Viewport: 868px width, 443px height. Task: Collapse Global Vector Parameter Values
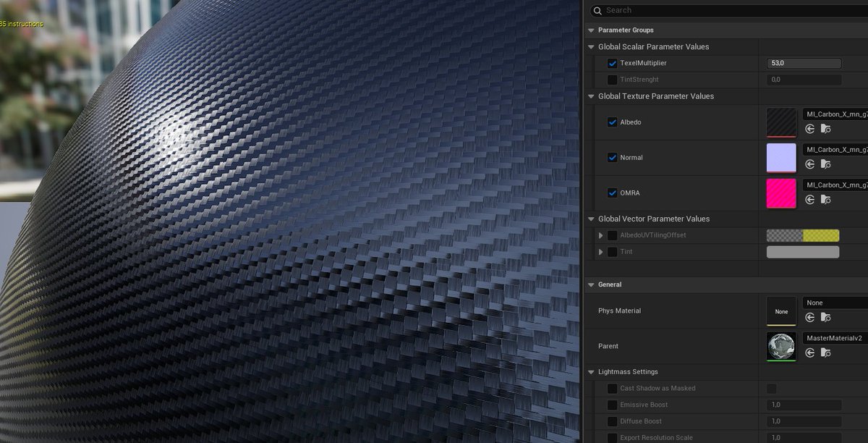591,219
